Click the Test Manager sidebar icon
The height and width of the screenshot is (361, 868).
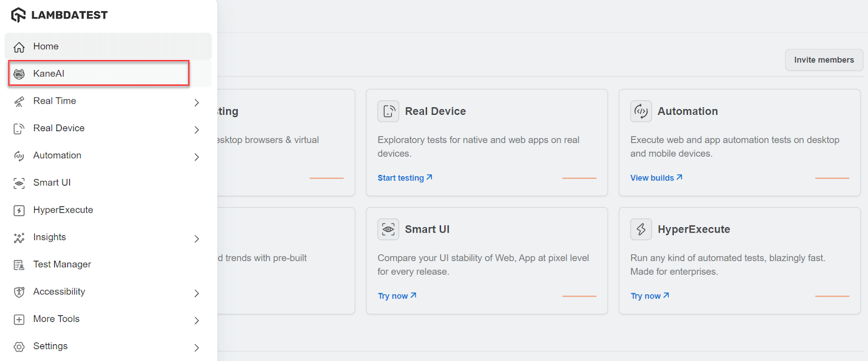tap(19, 265)
